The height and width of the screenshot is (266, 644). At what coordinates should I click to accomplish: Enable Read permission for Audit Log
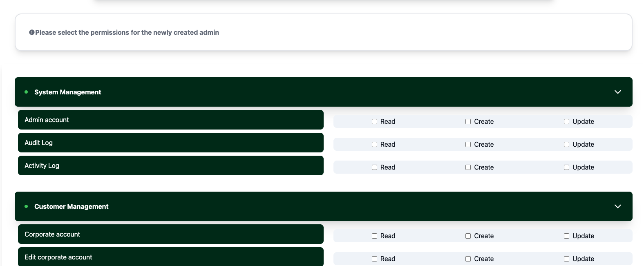pyautogui.click(x=374, y=144)
